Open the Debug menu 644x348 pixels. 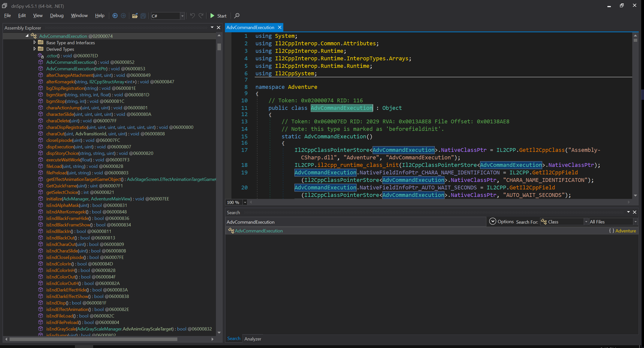[57, 16]
